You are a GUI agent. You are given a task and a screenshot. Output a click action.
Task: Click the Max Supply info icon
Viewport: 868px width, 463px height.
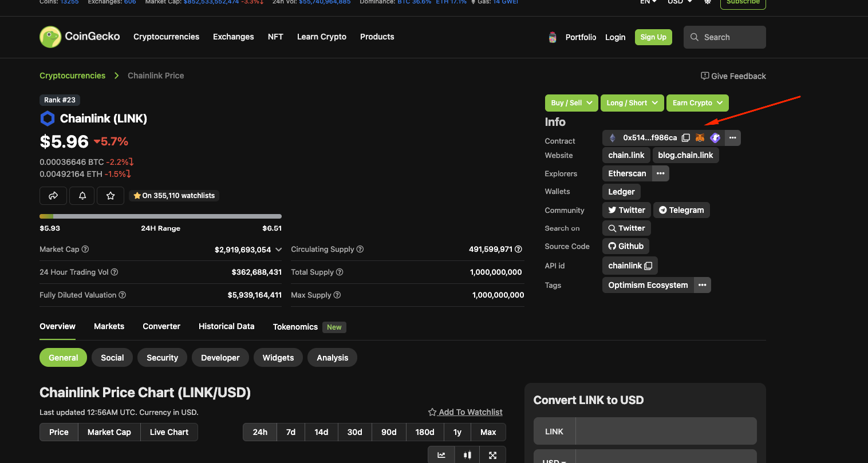pyautogui.click(x=337, y=295)
